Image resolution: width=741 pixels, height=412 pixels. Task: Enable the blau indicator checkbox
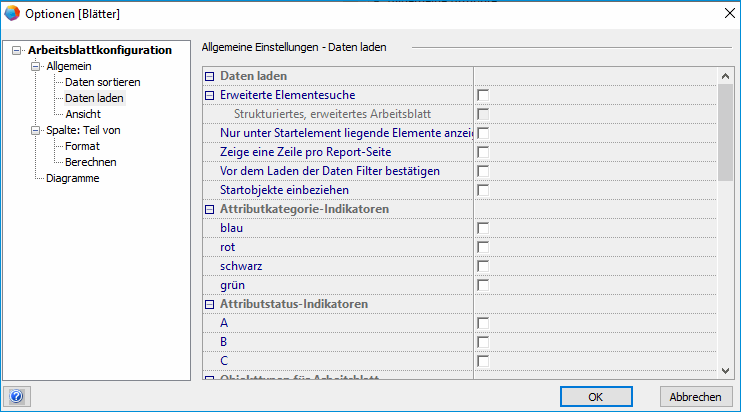coord(483,228)
